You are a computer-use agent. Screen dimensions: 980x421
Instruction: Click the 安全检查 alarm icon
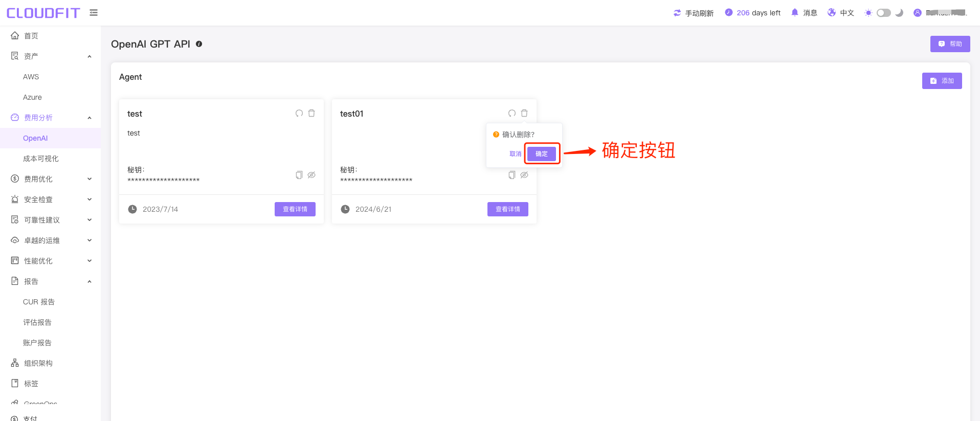click(15, 199)
